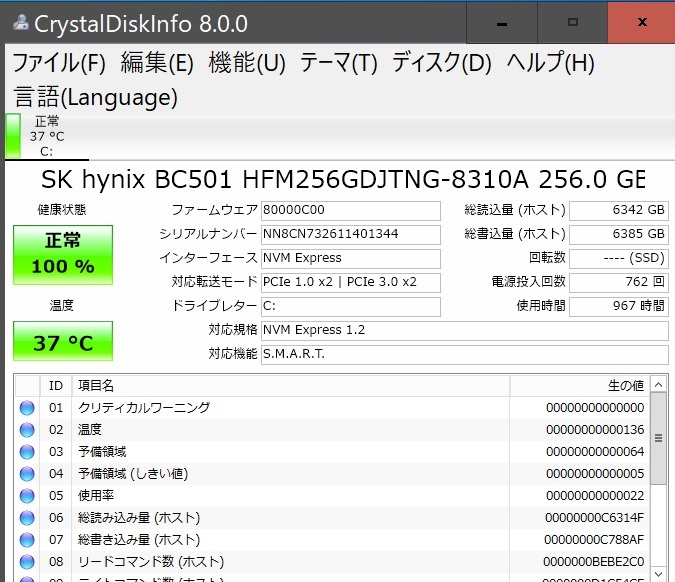Click raw value 00000000C788AF

[x=594, y=540]
